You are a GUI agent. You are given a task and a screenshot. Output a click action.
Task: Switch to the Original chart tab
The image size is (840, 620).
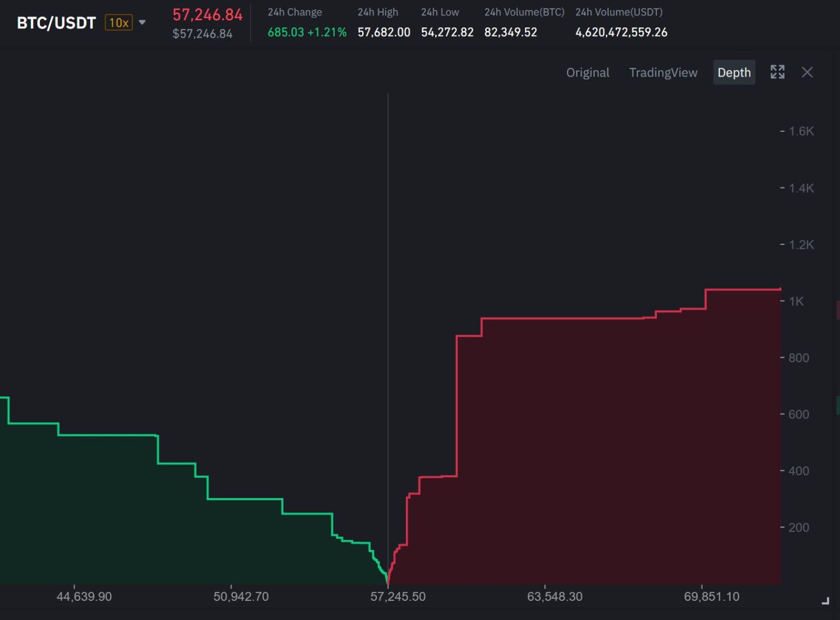coord(587,72)
